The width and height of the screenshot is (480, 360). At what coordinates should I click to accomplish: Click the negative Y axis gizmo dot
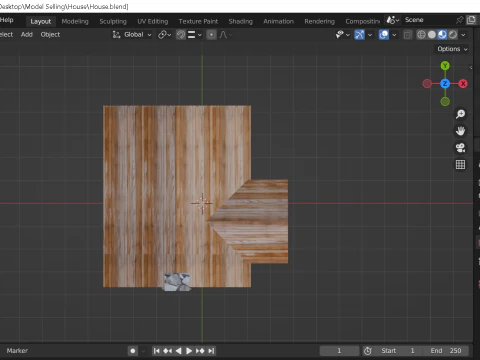pyautogui.click(x=445, y=101)
